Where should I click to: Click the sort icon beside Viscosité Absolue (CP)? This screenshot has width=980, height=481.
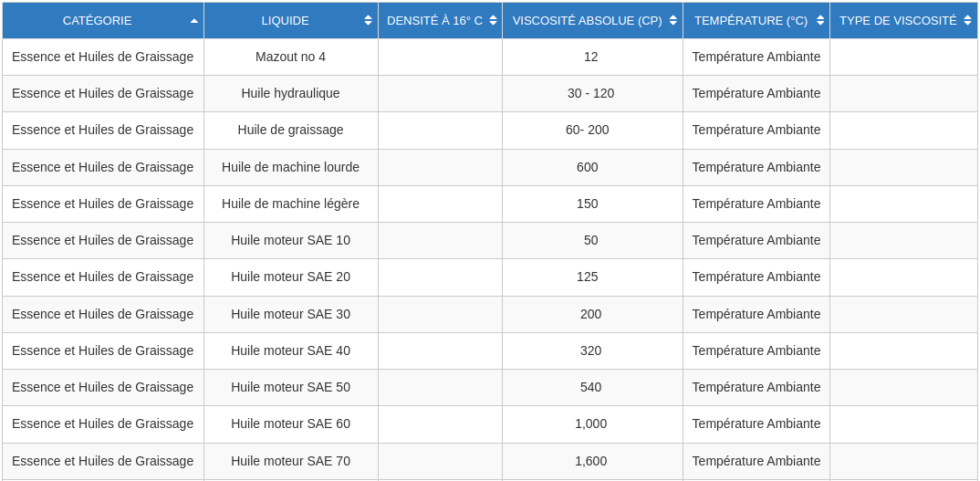click(x=673, y=21)
